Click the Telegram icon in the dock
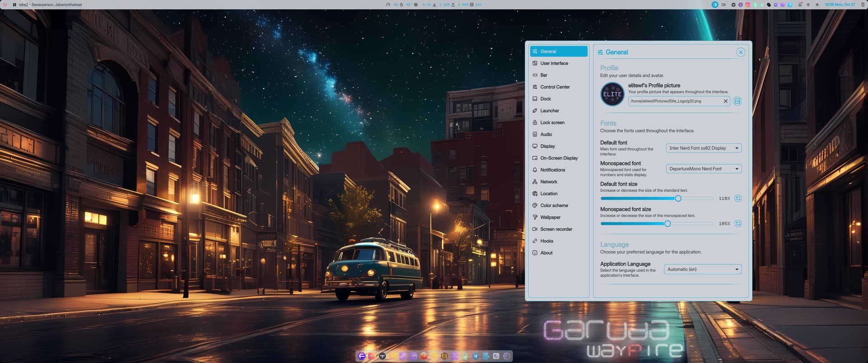868x363 pixels. point(475,356)
